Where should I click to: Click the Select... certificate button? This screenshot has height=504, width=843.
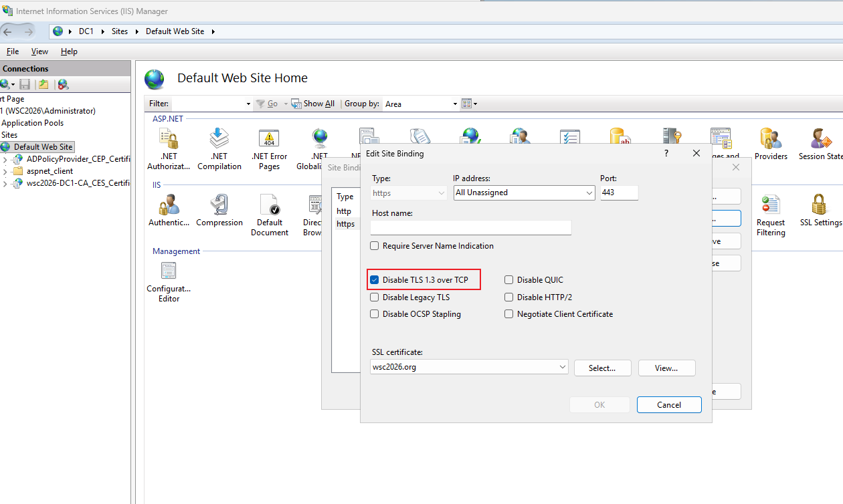[602, 368]
